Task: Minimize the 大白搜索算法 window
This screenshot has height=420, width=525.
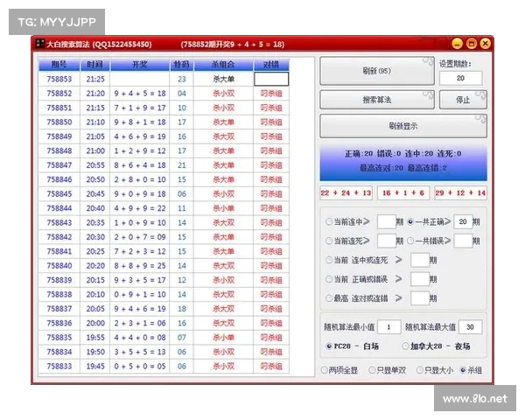Action: 457,44
